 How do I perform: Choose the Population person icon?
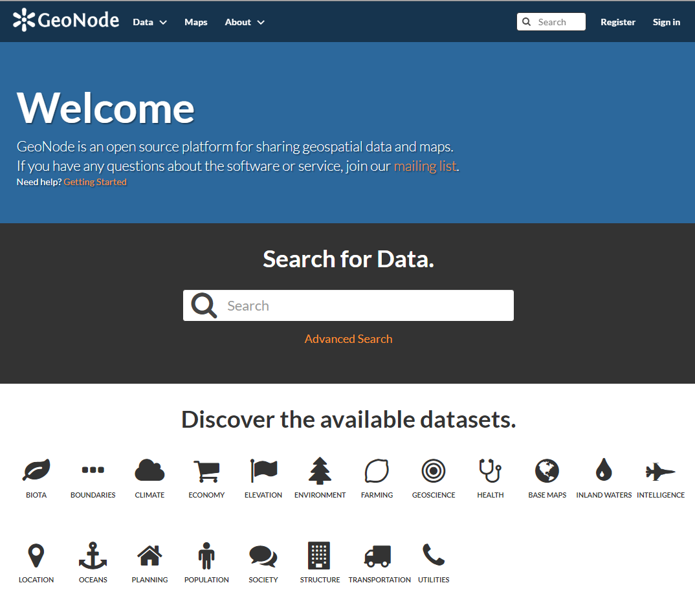(x=206, y=556)
